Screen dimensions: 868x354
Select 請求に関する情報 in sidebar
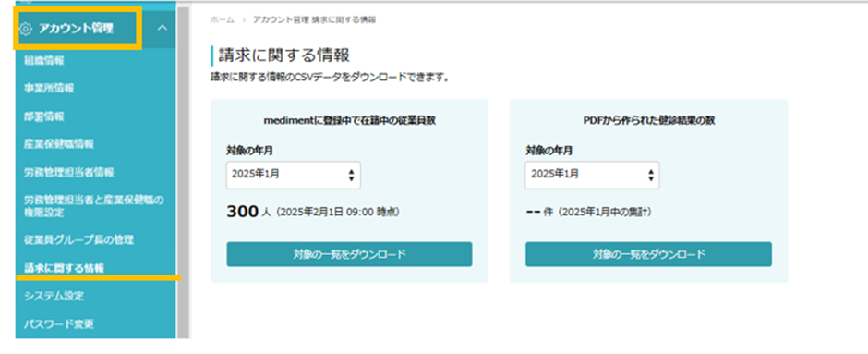pyautogui.click(x=64, y=268)
